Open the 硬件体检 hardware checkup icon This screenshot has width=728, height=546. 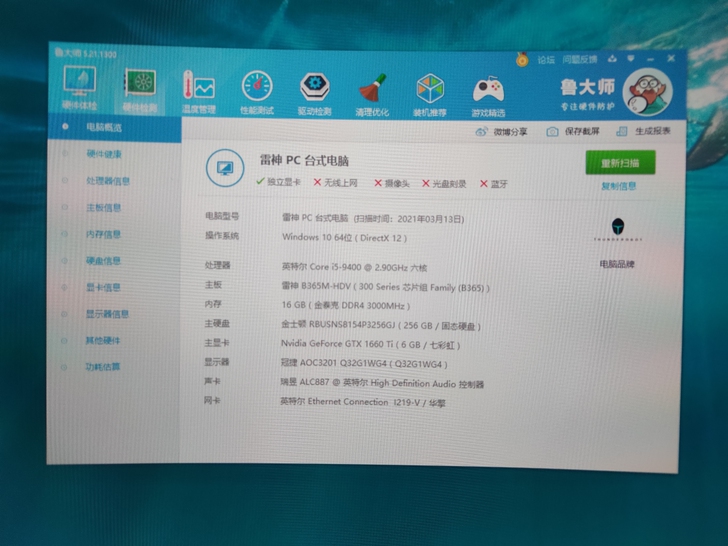[79, 87]
